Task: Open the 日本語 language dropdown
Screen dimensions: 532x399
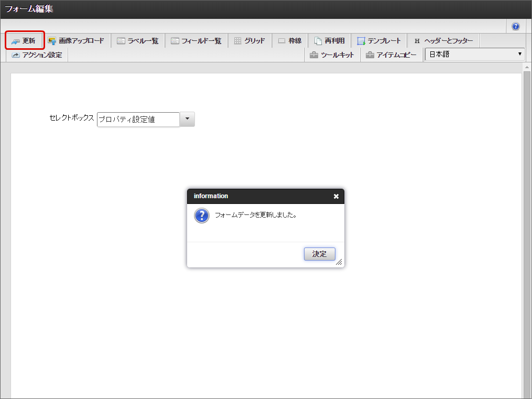Action: [475, 55]
